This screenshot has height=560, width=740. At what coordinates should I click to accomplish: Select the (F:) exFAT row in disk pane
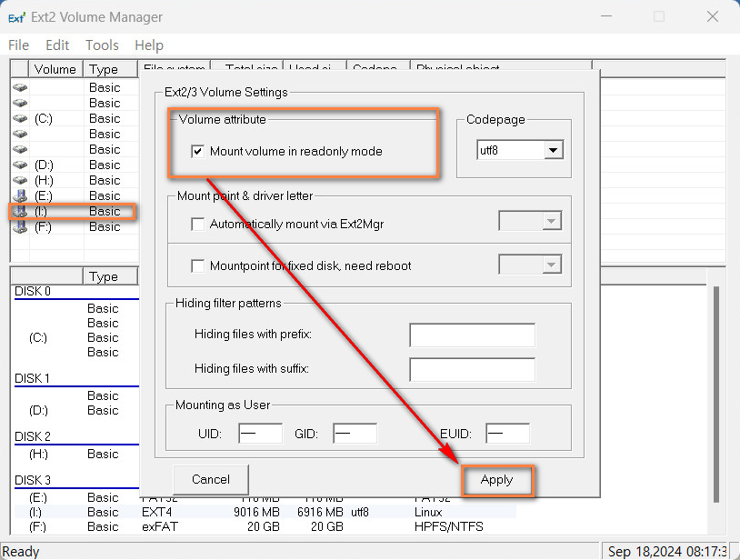(x=265, y=527)
